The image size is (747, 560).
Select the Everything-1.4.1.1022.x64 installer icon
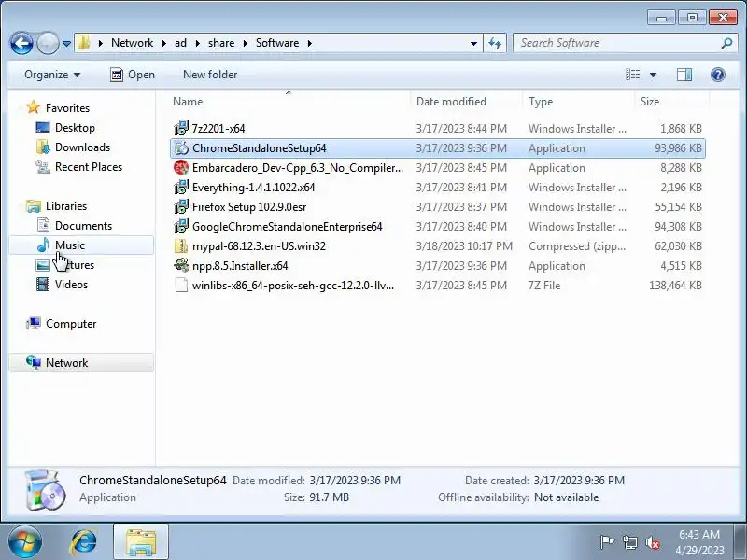click(x=181, y=188)
